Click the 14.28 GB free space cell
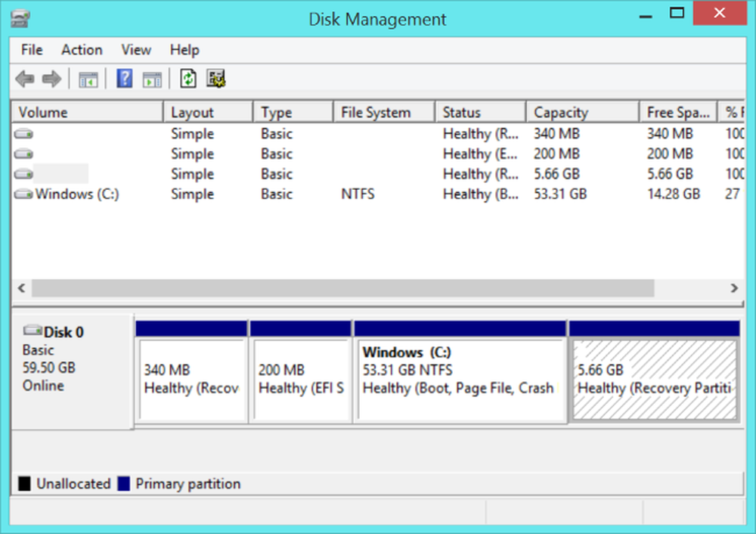This screenshot has width=756, height=534. coord(674,194)
